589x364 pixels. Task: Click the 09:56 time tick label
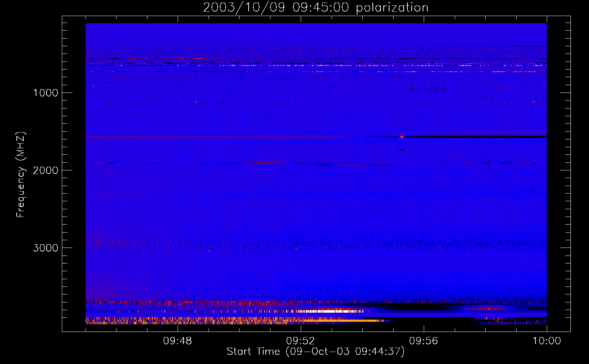pyautogui.click(x=423, y=341)
